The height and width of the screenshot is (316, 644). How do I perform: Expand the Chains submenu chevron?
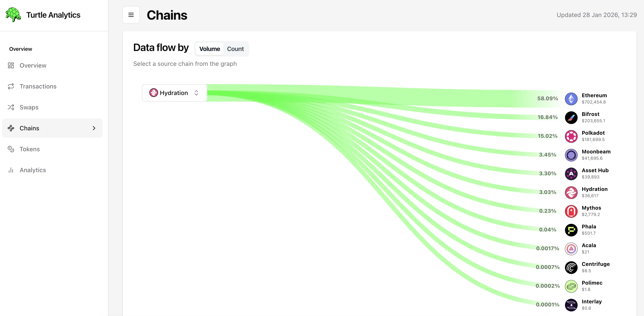point(94,128)
